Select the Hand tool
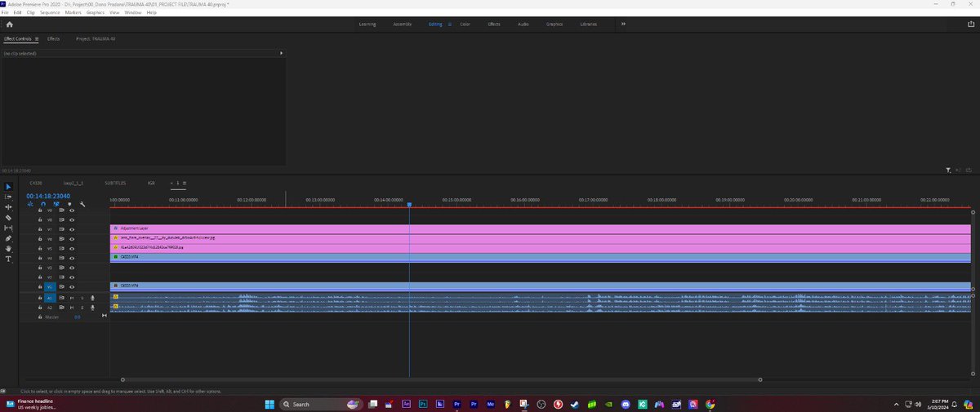Screen dimensions: 980x412 pos(8,249)
